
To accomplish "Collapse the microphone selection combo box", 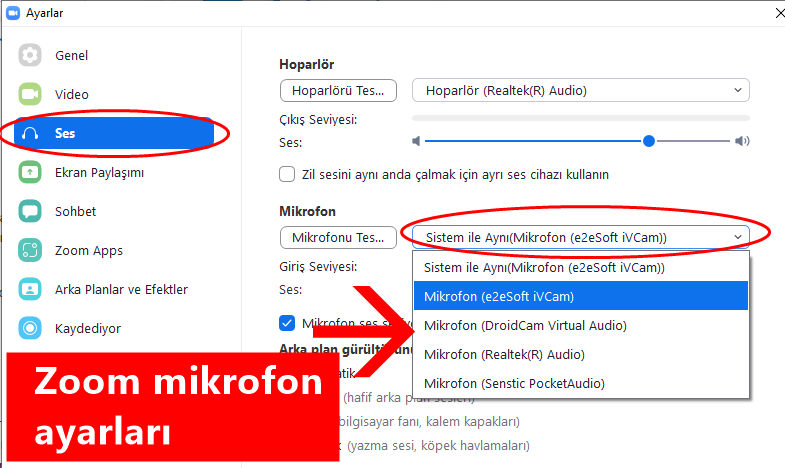I will point(581,237).
